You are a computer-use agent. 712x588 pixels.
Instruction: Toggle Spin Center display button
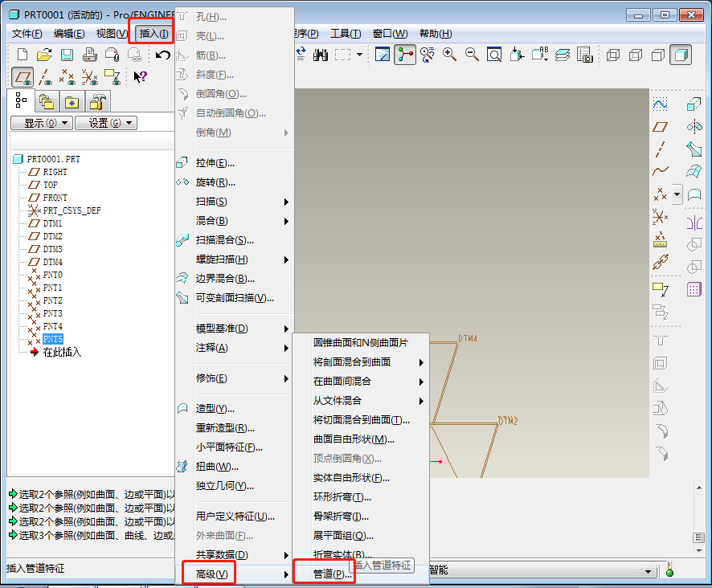pos(405,55)
